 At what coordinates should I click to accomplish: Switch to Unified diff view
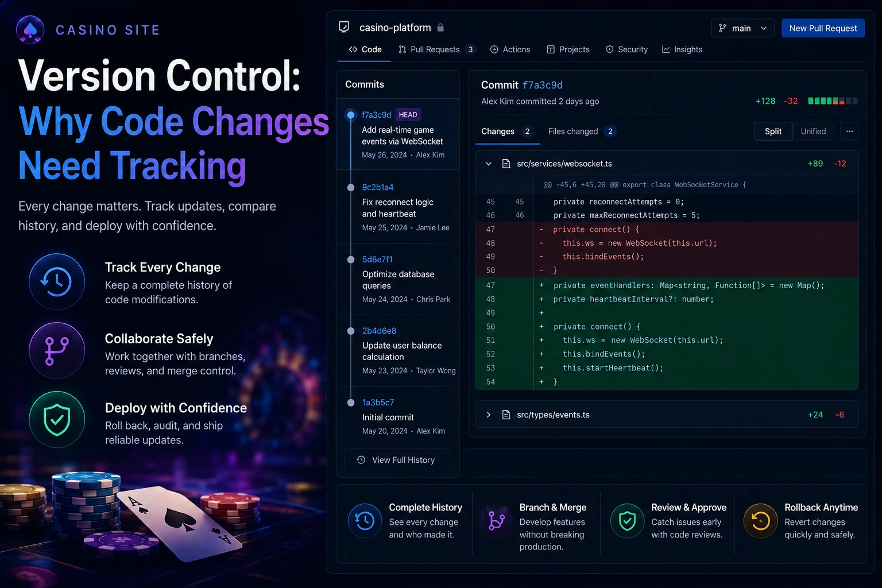(813, 131)
